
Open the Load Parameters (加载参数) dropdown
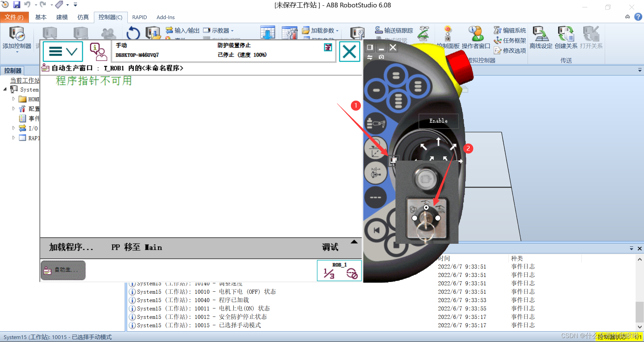coord(321,31)
